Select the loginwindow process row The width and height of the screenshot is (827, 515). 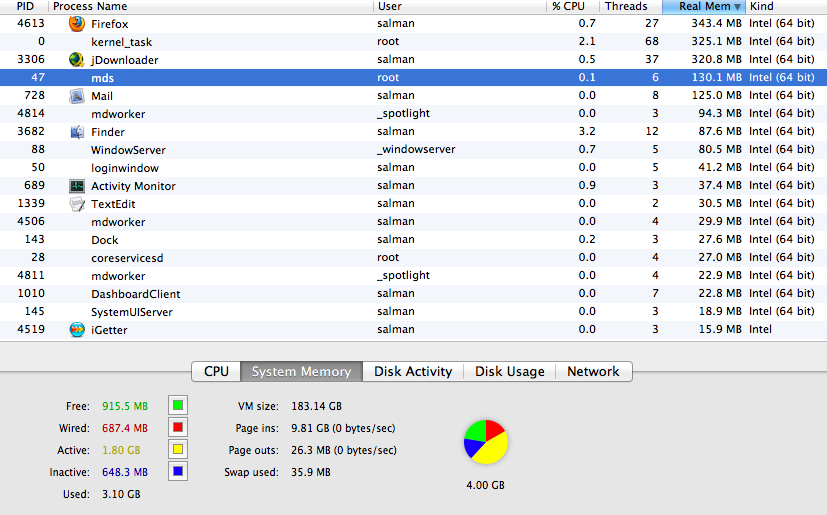[x=414, y=168]
